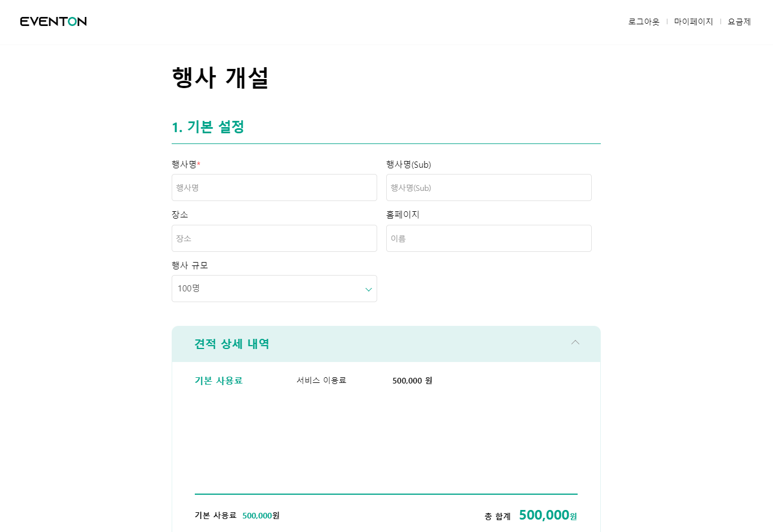The height and width of the screenshot is (532, 773).
Task: Click the 서비스 이용료 line item
Action: tap(321, 381)
